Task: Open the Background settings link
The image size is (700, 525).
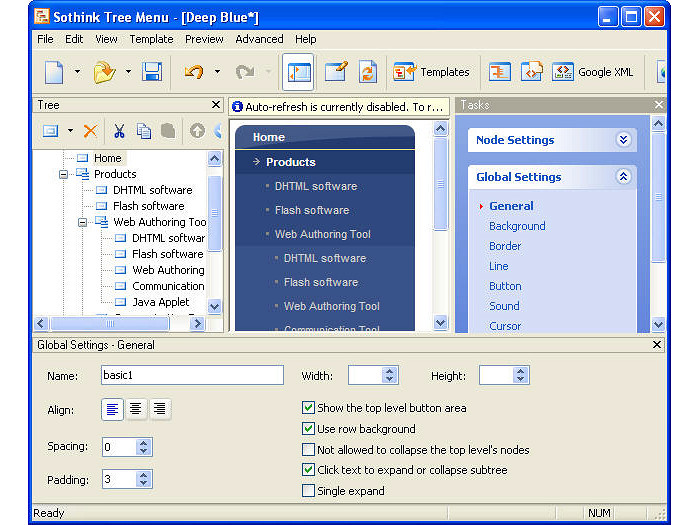Action: coord(517,226)
